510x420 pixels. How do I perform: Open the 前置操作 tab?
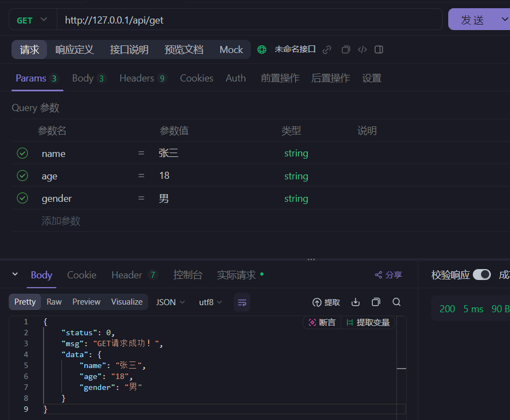coord(280,78)
